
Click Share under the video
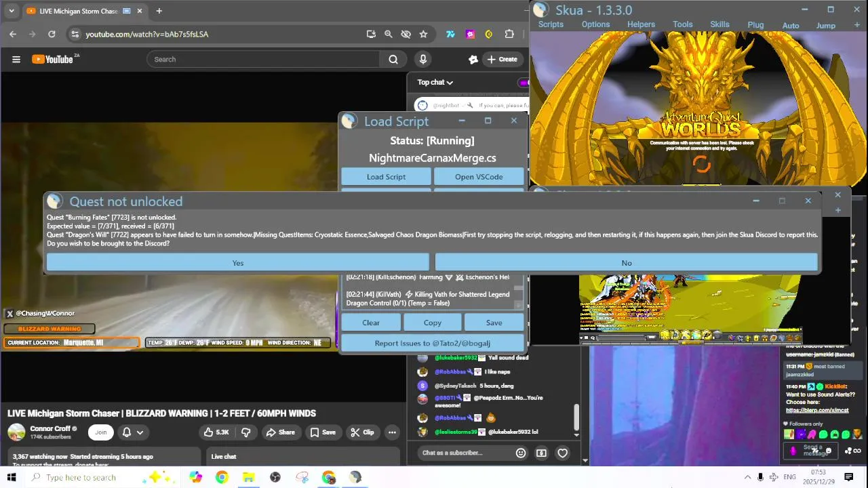point(280,432)
